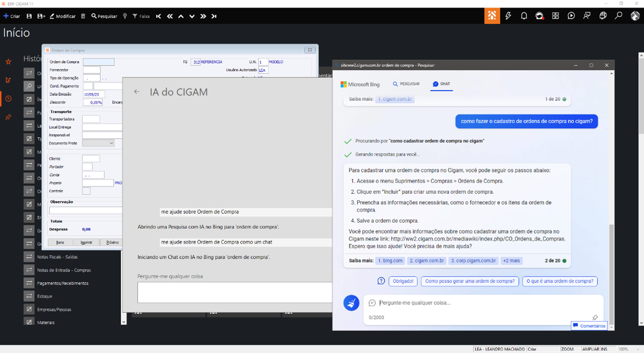Expand the +2 mais sources chip

point(512,260)
